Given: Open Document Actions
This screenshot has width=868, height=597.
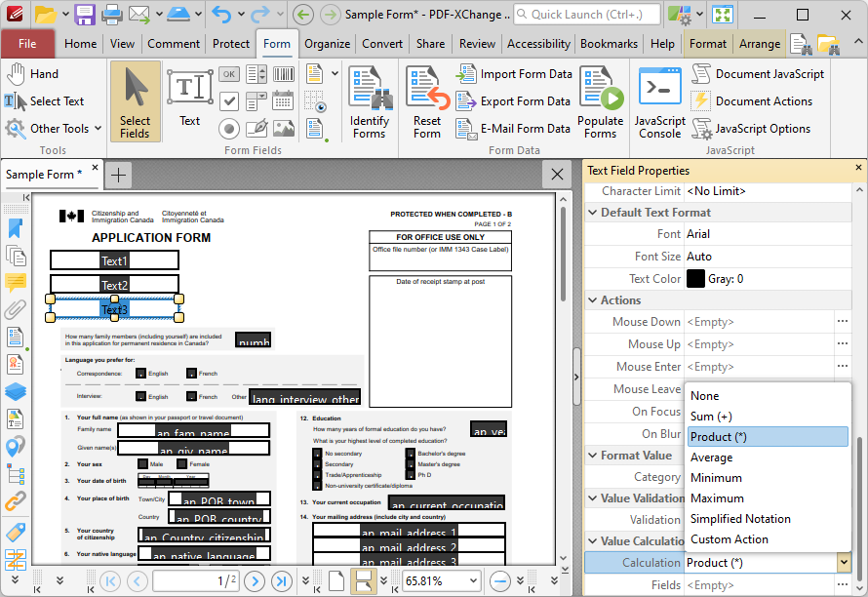Looking at the screenshot, I should [x=752, y=101].
